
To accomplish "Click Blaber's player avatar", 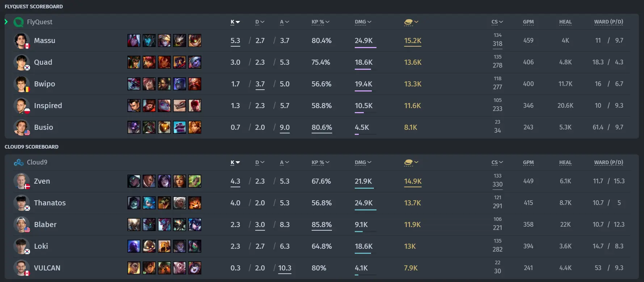I will [x=21, y=225].
